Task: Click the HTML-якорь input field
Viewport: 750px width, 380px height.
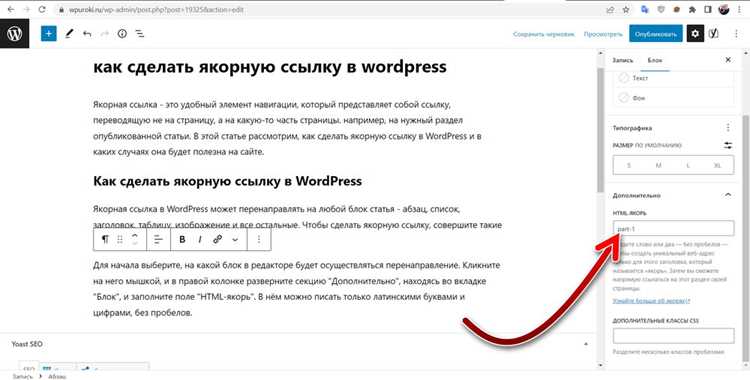Action: coord(673,228)
